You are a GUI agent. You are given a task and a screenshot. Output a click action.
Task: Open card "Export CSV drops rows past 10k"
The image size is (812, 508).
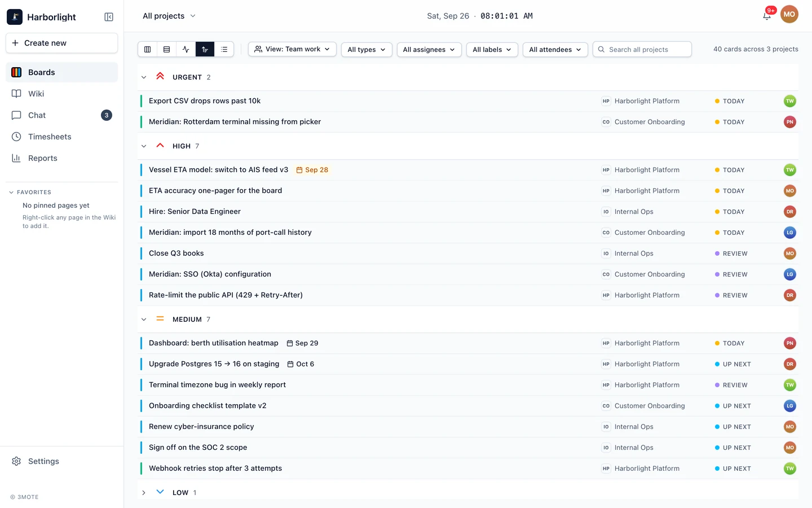click(205, 101)
